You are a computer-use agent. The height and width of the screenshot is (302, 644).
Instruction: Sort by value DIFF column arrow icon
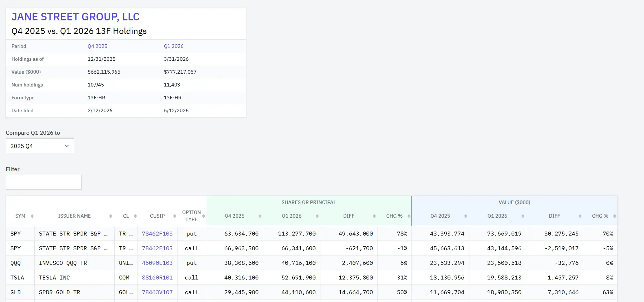580,216
